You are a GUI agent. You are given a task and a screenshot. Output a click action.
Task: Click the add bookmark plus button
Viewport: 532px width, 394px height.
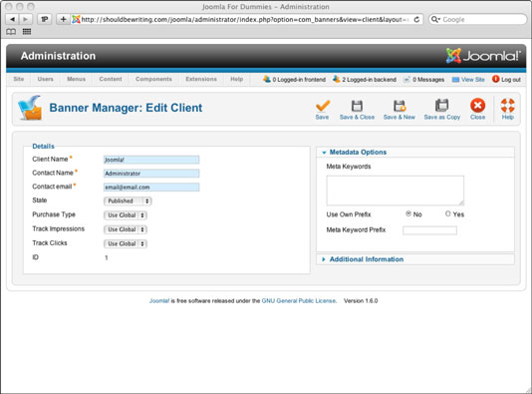point(63,19)
